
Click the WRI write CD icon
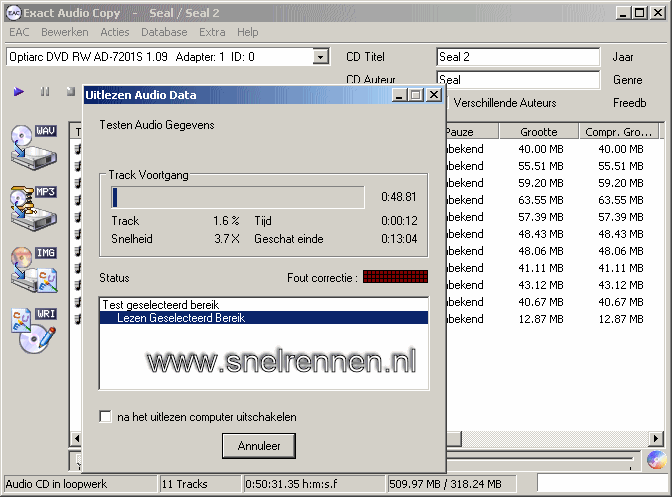pos(33,330)
